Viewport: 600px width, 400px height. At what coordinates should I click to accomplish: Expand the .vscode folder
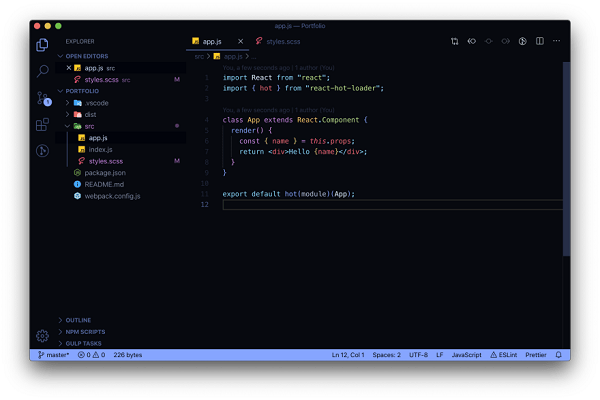click(96, 103)
